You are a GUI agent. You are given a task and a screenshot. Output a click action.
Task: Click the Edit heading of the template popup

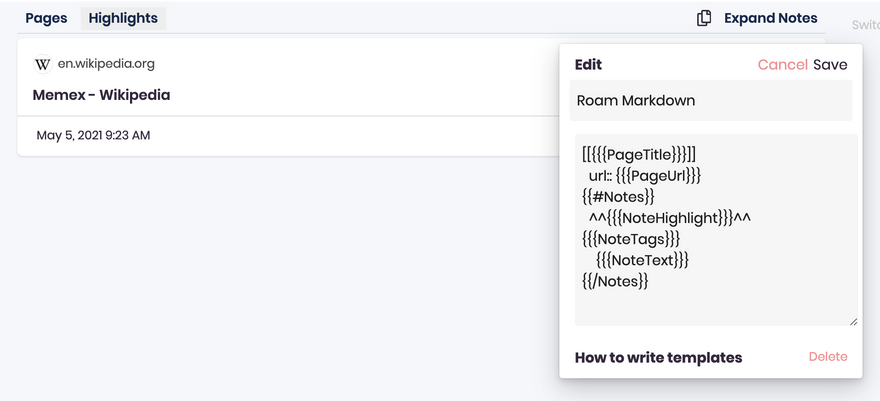(588, 64)
